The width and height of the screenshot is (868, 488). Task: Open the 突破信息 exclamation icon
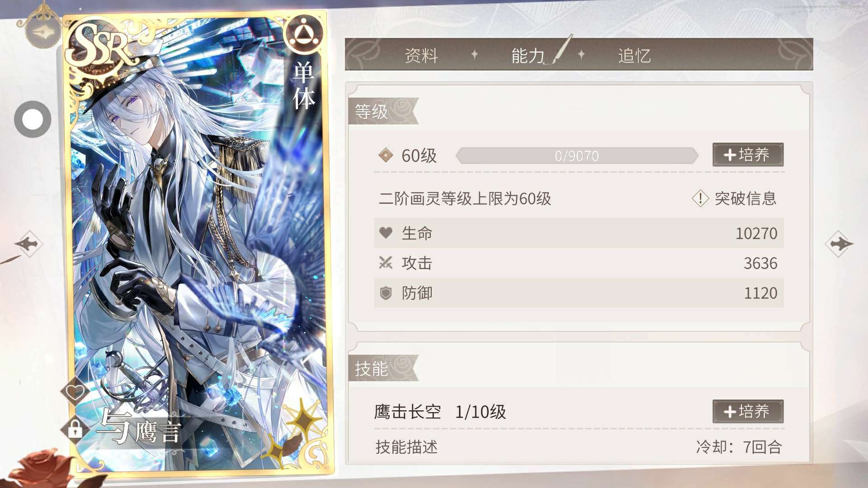pos(700,198)
